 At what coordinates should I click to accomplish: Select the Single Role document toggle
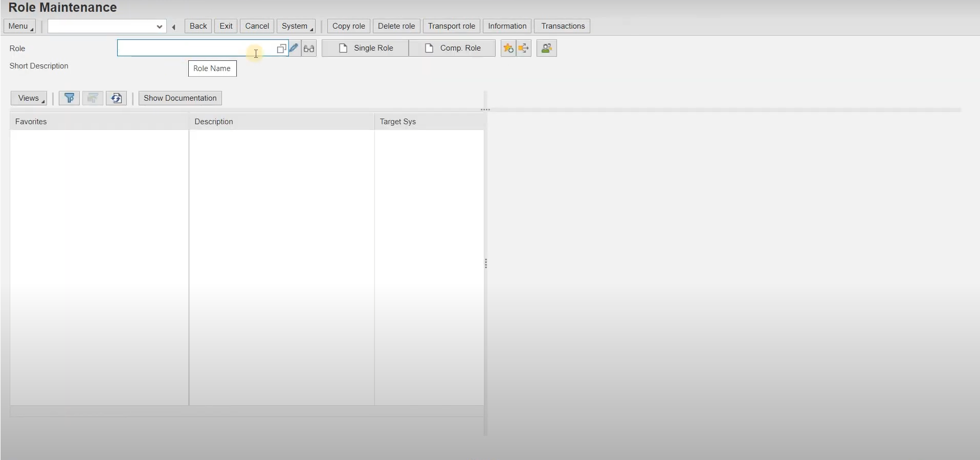point(364,48)
